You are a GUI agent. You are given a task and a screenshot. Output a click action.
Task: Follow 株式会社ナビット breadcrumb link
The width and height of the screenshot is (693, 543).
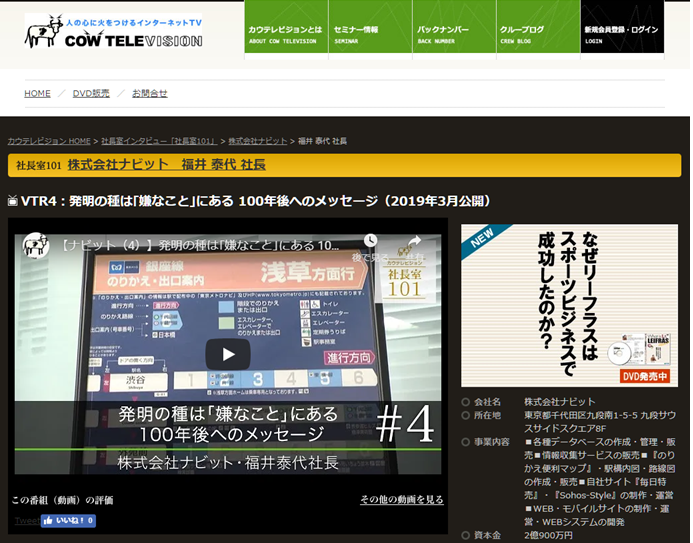tap(258, 141)
